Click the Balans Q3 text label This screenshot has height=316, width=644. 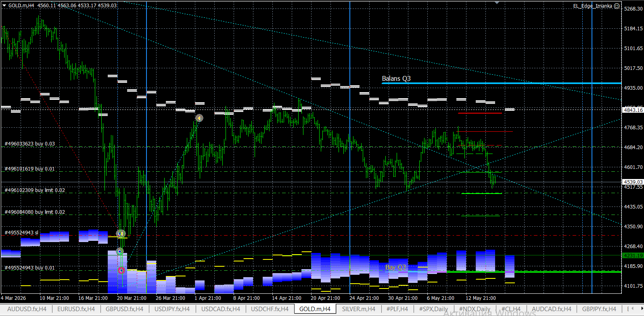coord(396,78)
